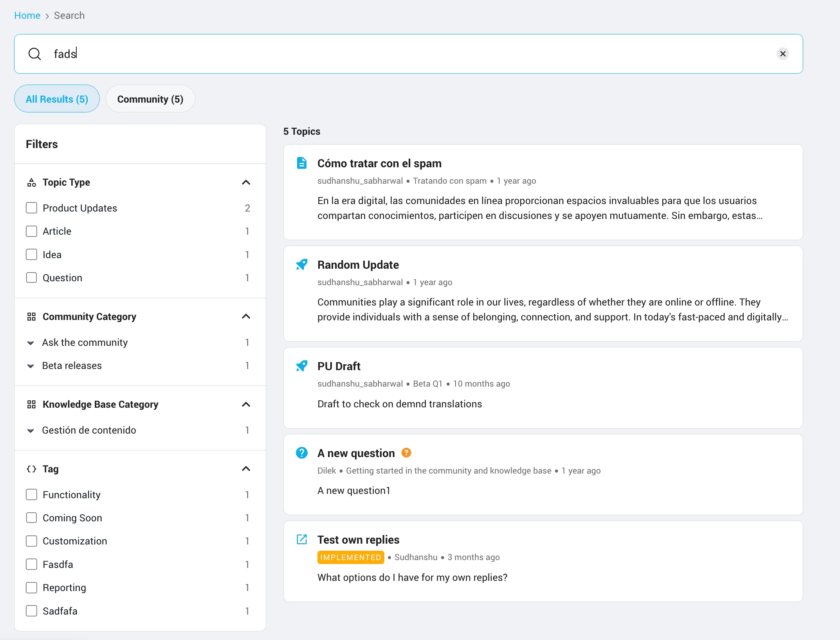The height and width of the screenshot is (640, 840).
Task: Tick the Coming Soon tag checkbox
Action: 31,518
